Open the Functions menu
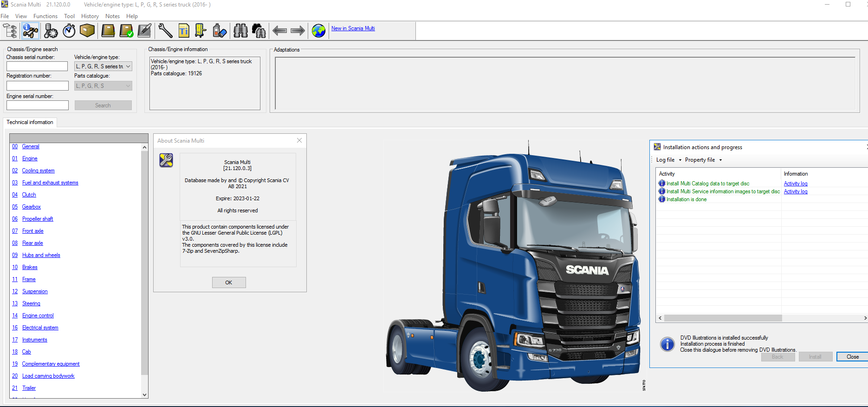Viewport: 868px width, 407px height. tap(45, 16)
